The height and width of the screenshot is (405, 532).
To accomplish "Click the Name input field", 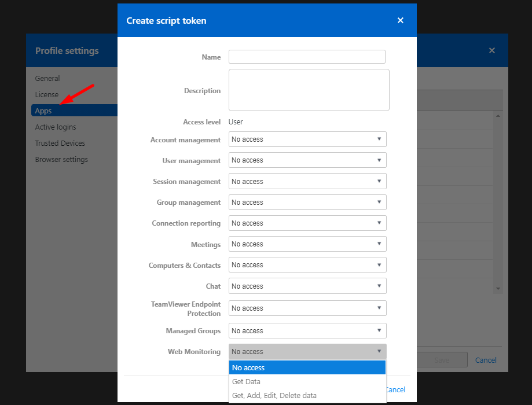I will click(x=307, y=57).
